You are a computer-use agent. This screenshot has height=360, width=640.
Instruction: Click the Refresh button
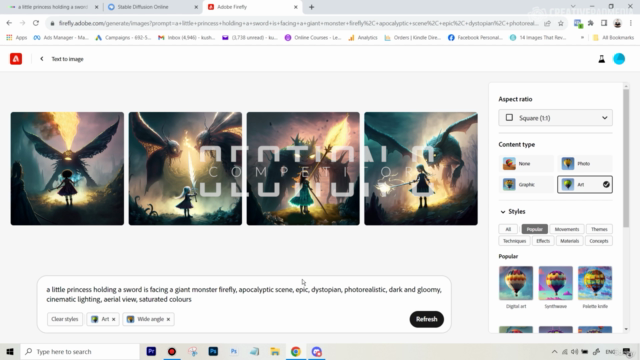click(x=427, y=319)
